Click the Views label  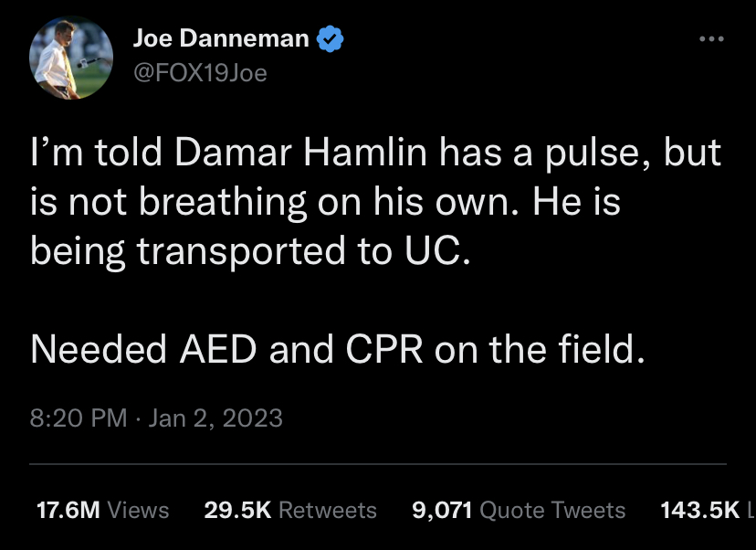click(138, 510)
